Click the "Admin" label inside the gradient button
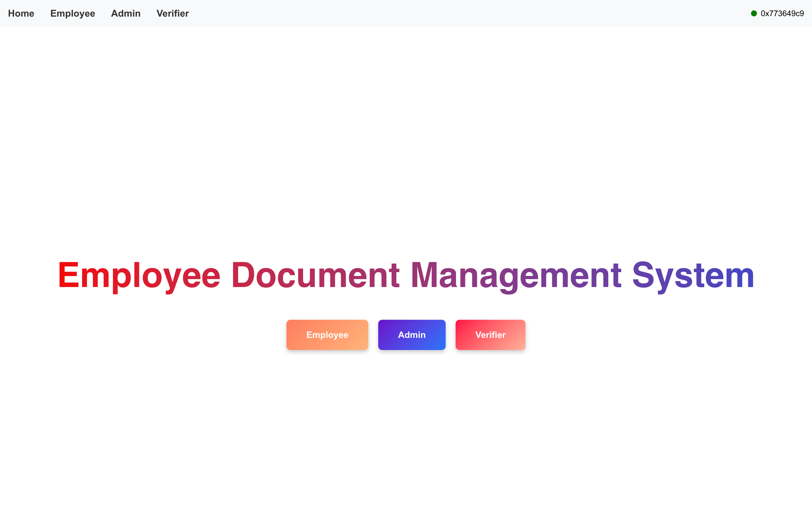 [x=412, y=335]
